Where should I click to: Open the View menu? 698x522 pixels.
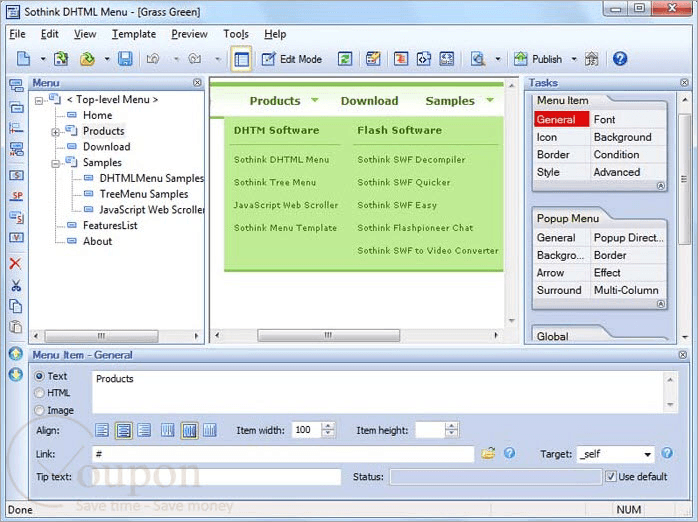point(85,34)
